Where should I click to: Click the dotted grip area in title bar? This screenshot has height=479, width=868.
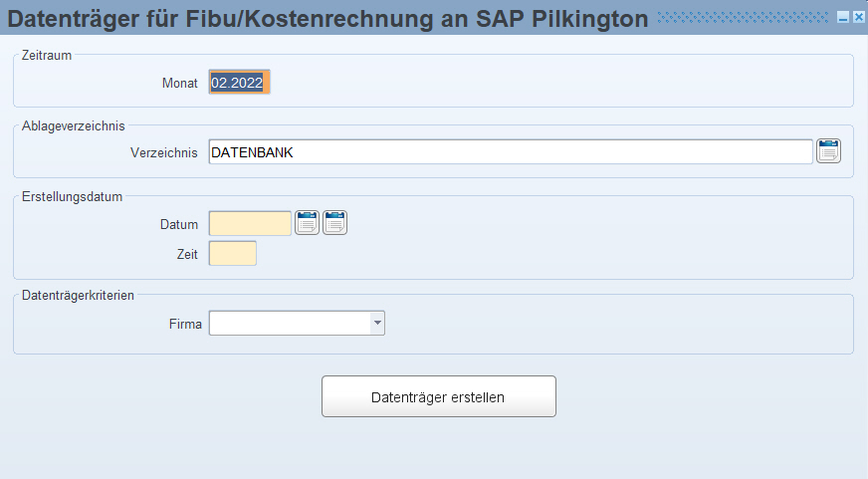pos(743,18)
